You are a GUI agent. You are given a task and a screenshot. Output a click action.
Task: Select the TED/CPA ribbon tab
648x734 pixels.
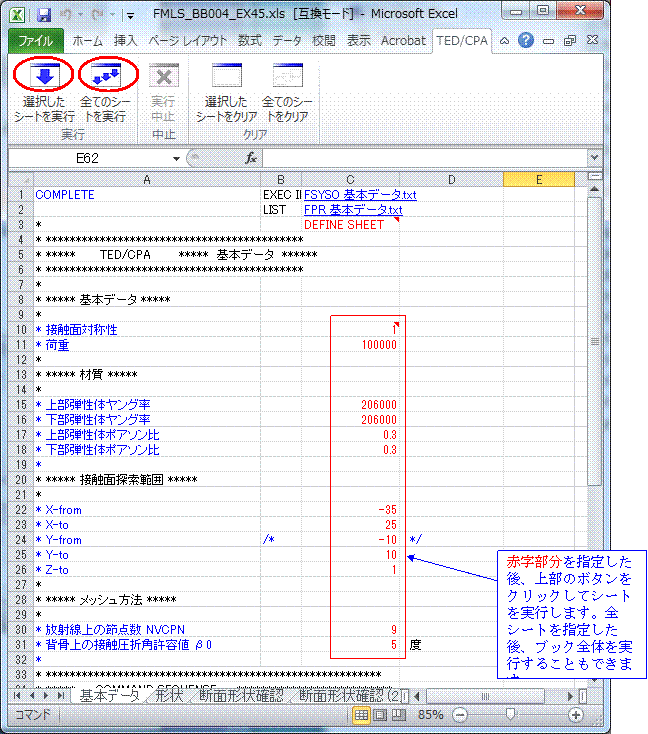[462, 41]
